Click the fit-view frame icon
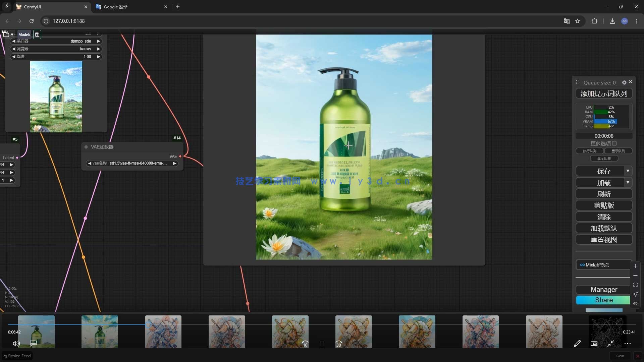Image resolution: width=644 pixels, height=362 pixels. (635, 285)
